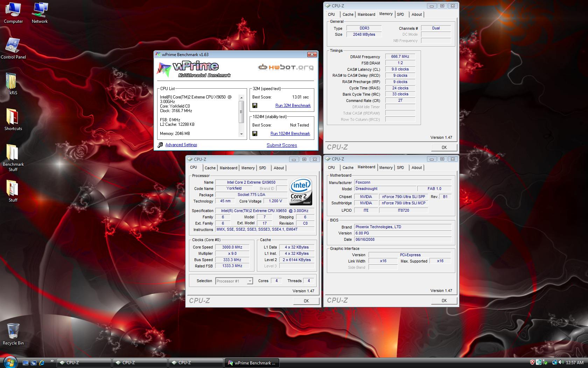
Task: Click the second CPU-Z taskbar button
Action: click(140, 363)
